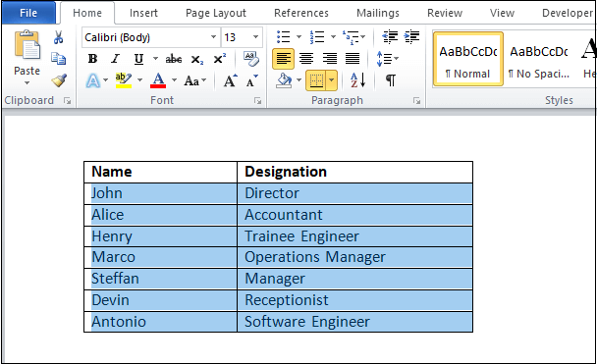Switch to the Insert tab
The width and height of the screenshot is (597, 364).
click(x=143, y=13)
